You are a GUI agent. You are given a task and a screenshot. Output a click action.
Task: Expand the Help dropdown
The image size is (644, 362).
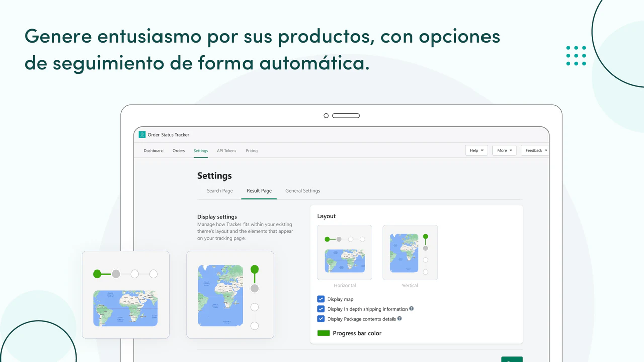(476, 150)
